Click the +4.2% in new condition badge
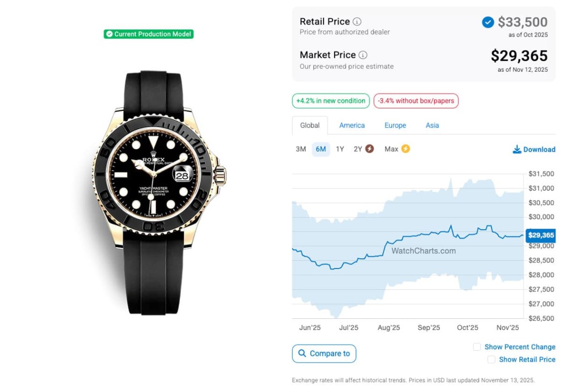588x389 pixels. tap(331, 101)
